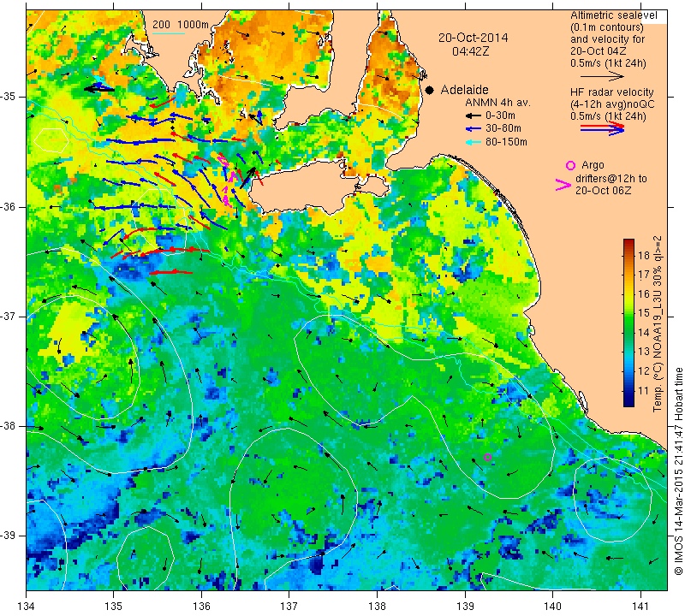Image resolution: width=685 pixels, height=616 pixels.
Task: Click the cyan isobath line under '200 1000m'
Action: tap(169, 33)
